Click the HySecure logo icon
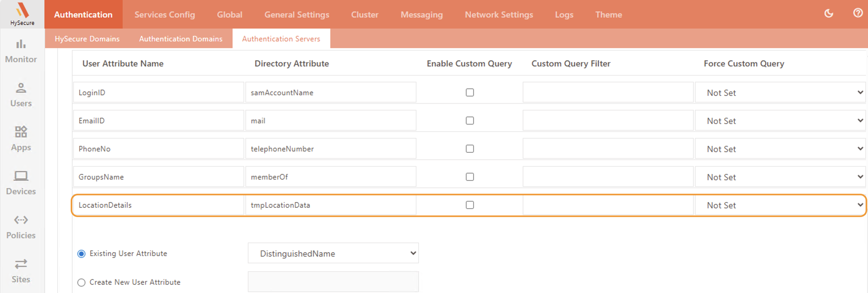Viewport: 868px width, 293px height. pyautogui.click(x=22, y=11)
